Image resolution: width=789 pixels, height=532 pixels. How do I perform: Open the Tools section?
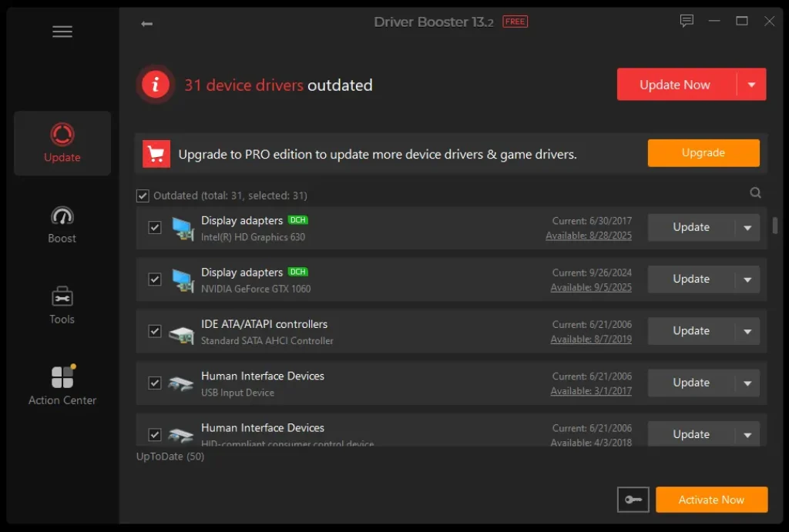tap(62, 305)
